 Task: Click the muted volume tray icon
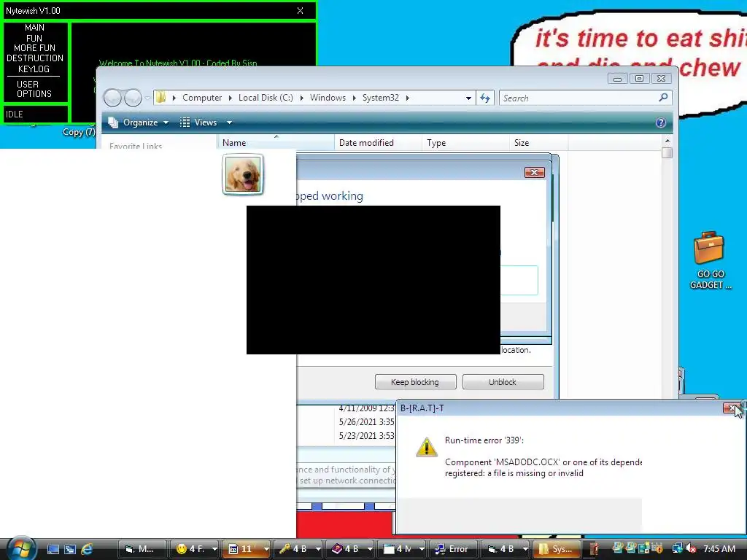(692, 548)
